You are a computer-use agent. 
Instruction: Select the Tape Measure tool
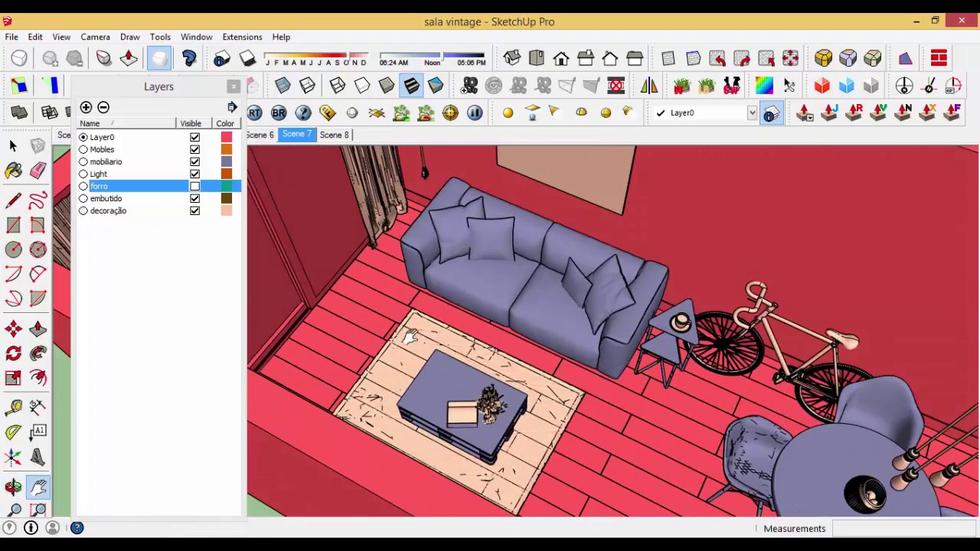pos(13,407)
